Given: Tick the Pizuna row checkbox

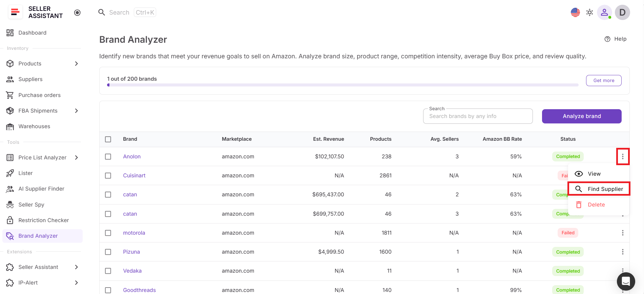Looking at the screenshot, I should pyautogui.click(x=108, y=252).
